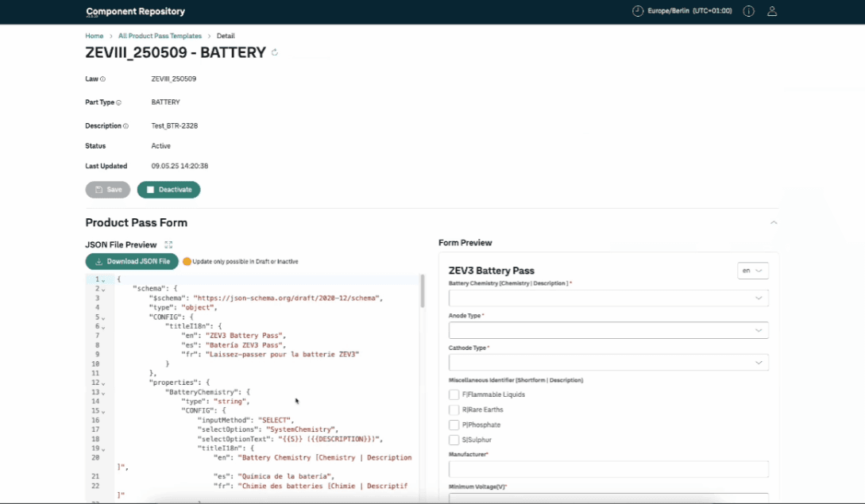The height and width of the screenshot is (504, 865).
Task: Click the info icon next to Law
Action: (103, 79)
